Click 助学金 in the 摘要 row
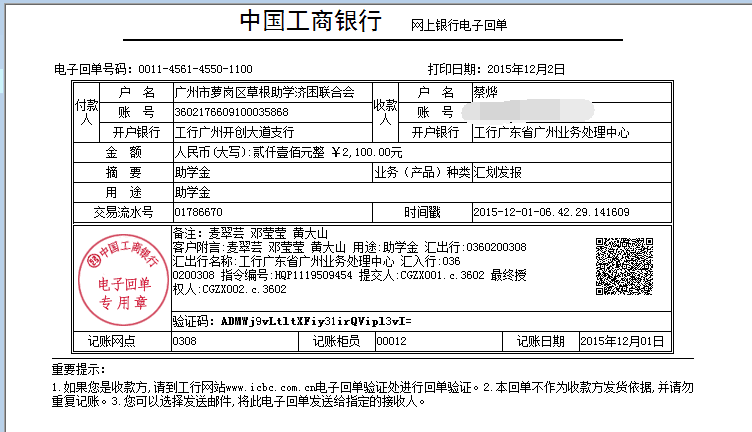Screen dimensions: 752x432 point(192,173)
